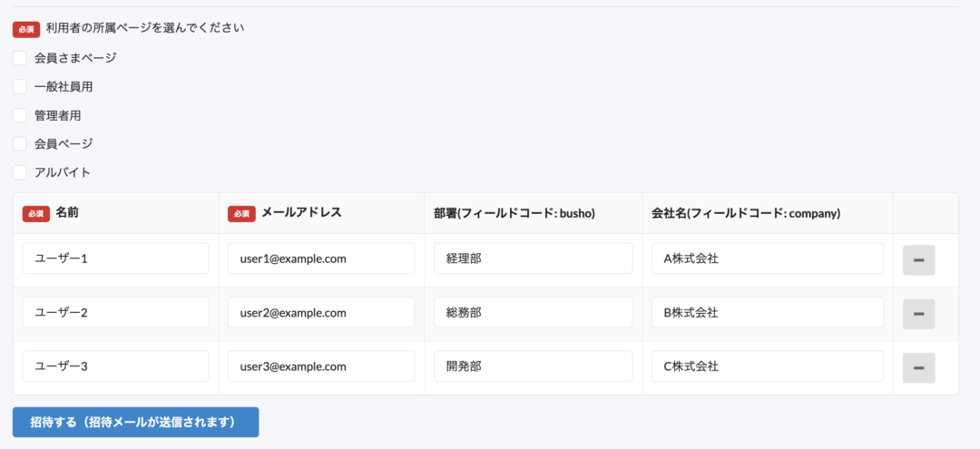980x449 pixels.
Task: Select the C株式会社 company field
Action: [x=768, y=366]
